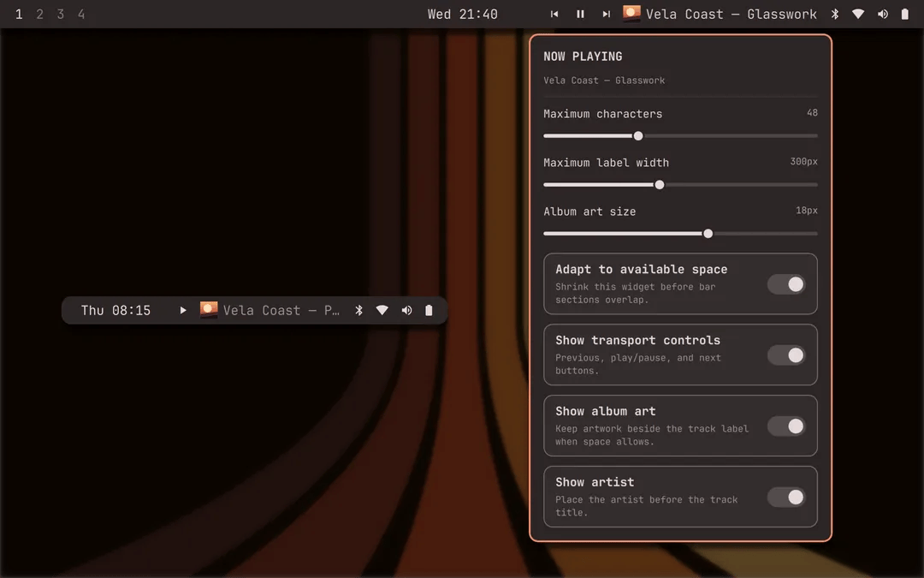Click the Bluetooth icon in the preview bar

[x=358, y=310]
